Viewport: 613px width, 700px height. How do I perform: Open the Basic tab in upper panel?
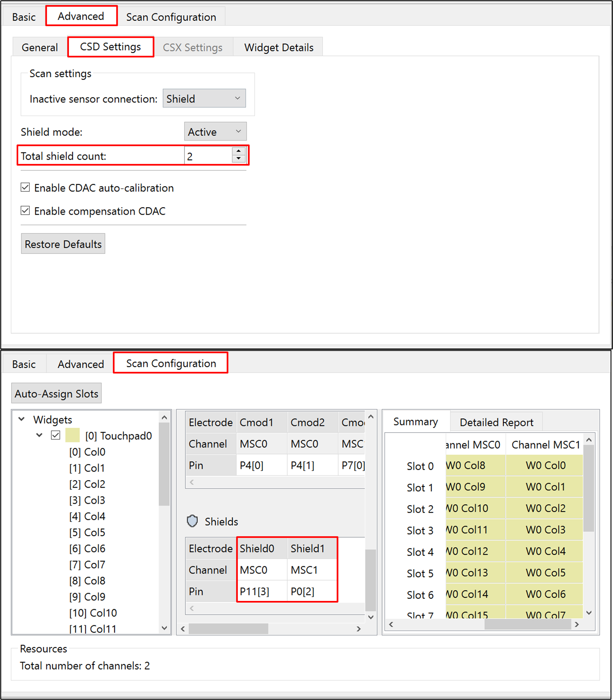(x=24, y=17)
